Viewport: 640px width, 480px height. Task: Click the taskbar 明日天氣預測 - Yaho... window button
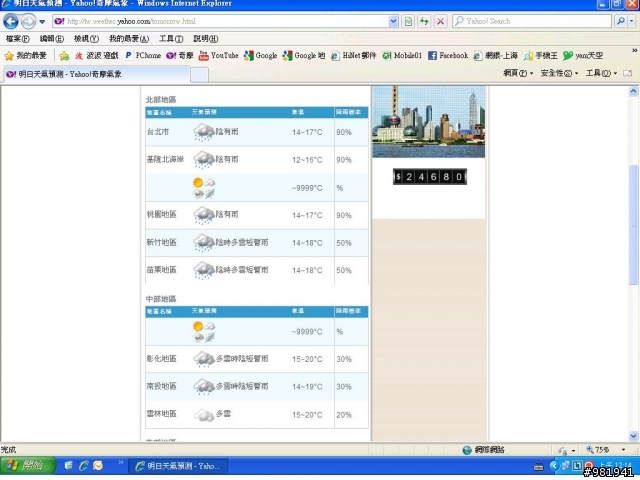[x=178, y=466]
